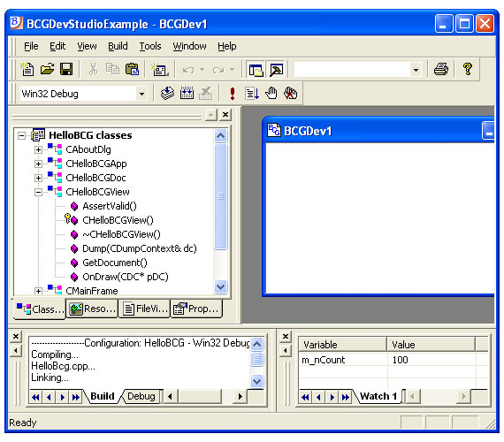Switch to the Prop... tab
This screenshot has width=504, height=442.
tap(196, 309)
